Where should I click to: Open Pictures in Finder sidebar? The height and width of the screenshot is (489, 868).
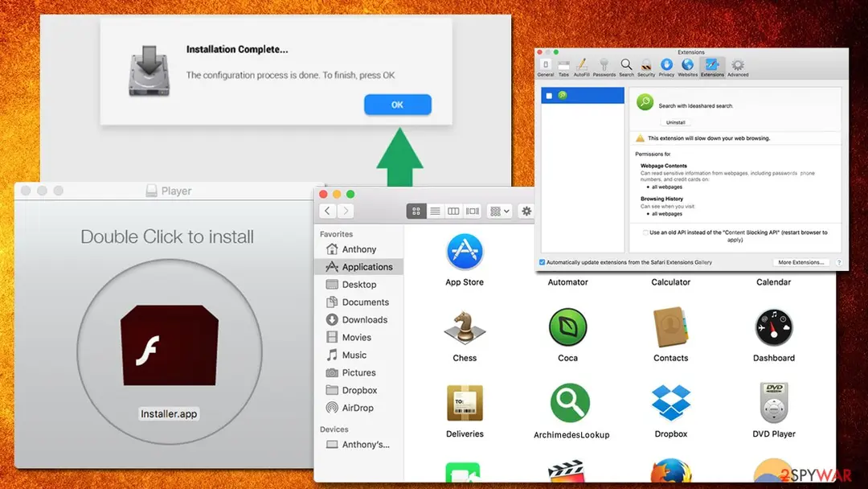coord(358,372)
